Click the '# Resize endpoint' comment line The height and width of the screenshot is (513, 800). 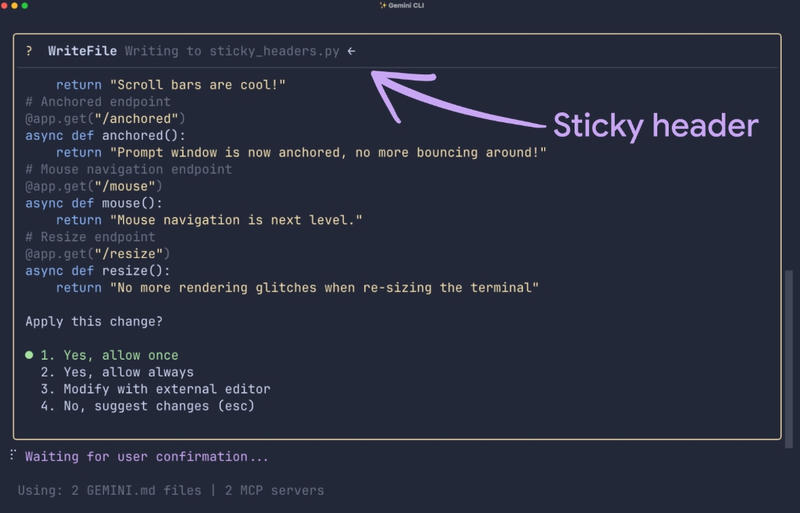click(90, 237)
